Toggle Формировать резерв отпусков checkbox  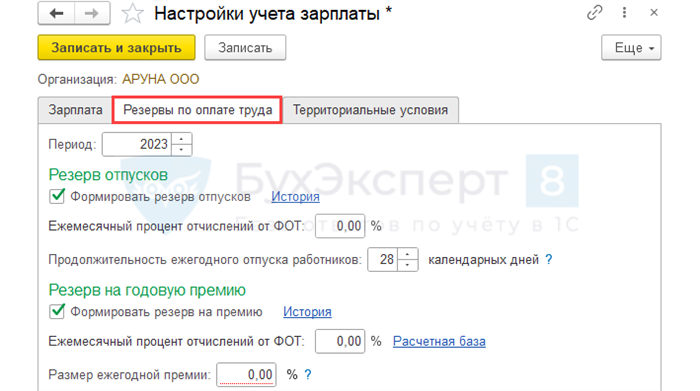(x=57, y=196)
